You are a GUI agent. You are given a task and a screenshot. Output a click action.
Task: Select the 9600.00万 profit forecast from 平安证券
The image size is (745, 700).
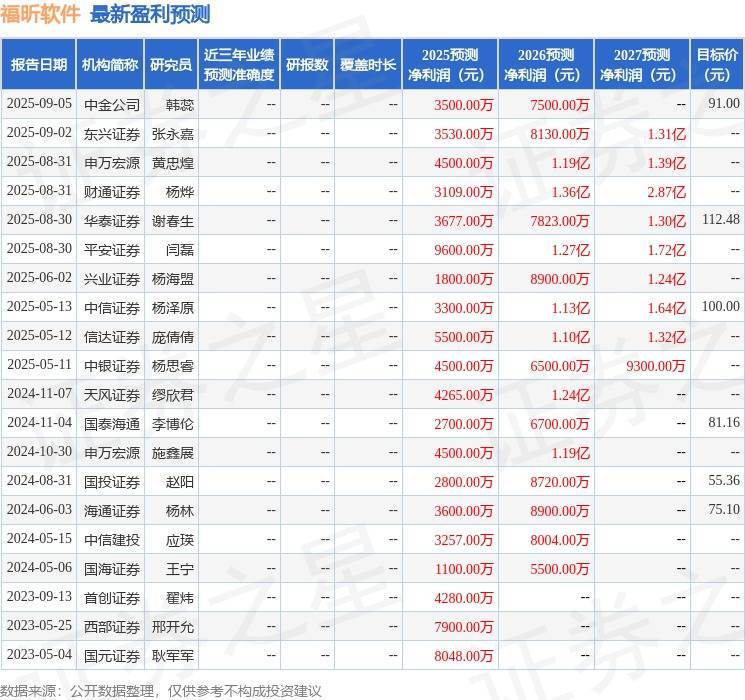464,249
